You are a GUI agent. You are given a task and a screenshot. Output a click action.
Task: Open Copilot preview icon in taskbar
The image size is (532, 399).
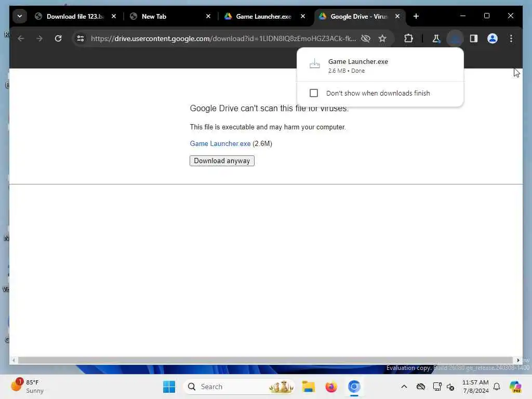coord(515,387)
